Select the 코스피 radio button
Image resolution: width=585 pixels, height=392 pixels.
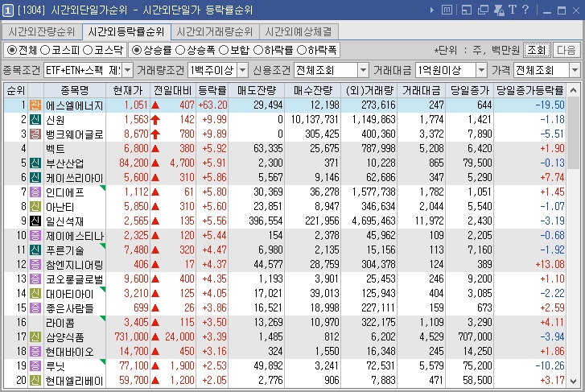(45, 50)
